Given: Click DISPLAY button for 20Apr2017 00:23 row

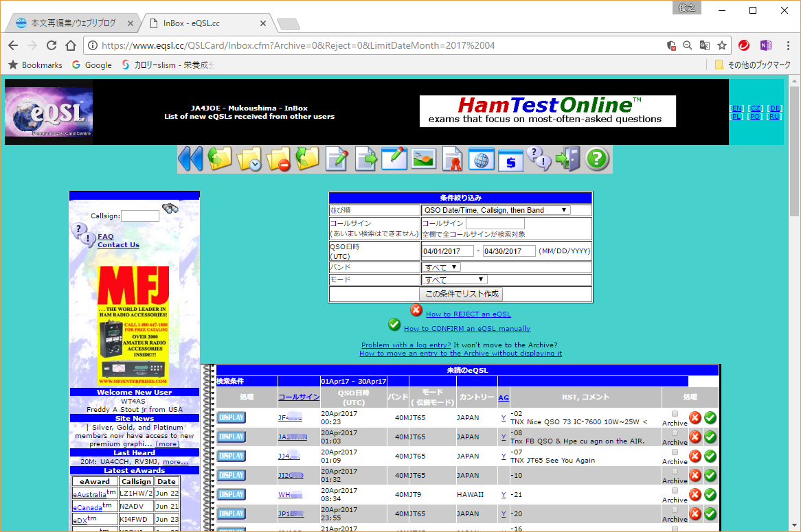Looking at the screenshot, I should [x=232, y=417].
